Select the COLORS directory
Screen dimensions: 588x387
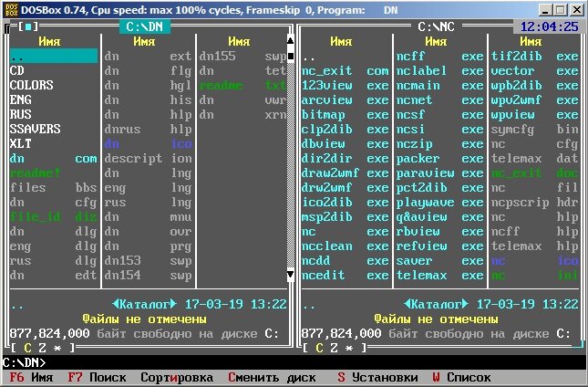[53, 85]
